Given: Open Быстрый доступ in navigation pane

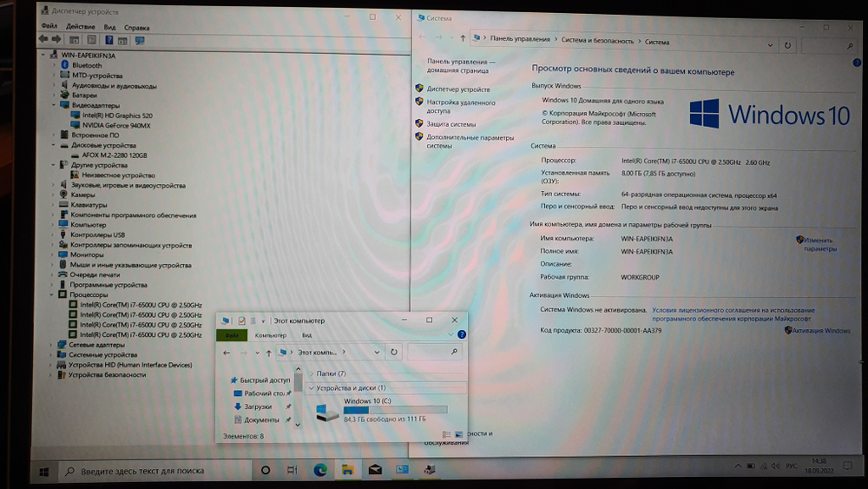Looking at the screenshot, I should click(x=265, y=380).
